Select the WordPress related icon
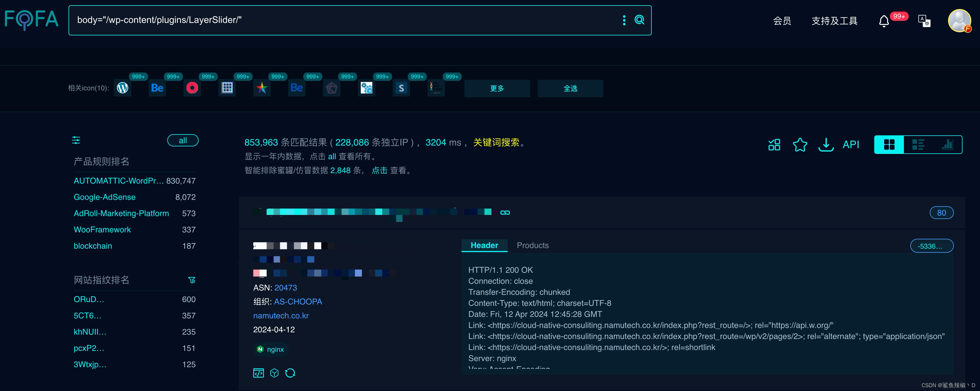Viewport: 980px width, 391px height. pyautogui.click(x=123, y=88)
